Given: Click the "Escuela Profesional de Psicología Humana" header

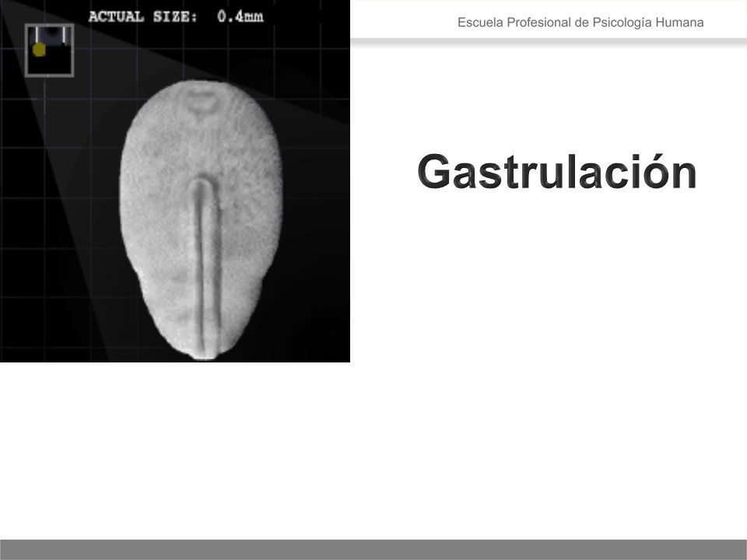Looking at the screenshot, I should click(x=580, y=23).
